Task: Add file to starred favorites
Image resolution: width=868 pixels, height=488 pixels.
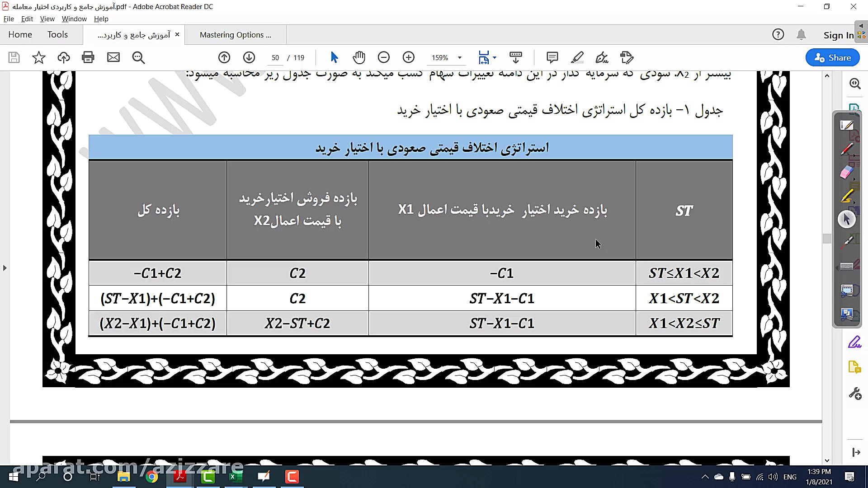Action: click(39, 57)
